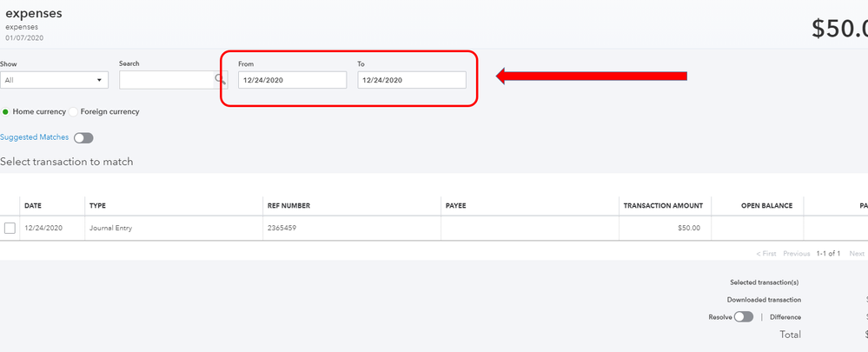Click the $50.00 transaction amount cell
This screenshot has width=868, height=352.
[x=689, y=228]
